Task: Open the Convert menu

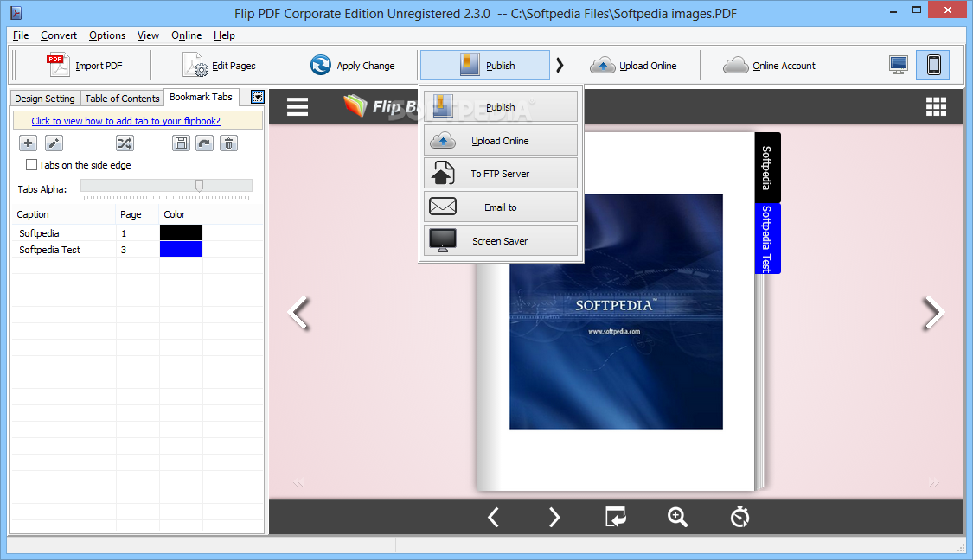Action: [59, 35]
